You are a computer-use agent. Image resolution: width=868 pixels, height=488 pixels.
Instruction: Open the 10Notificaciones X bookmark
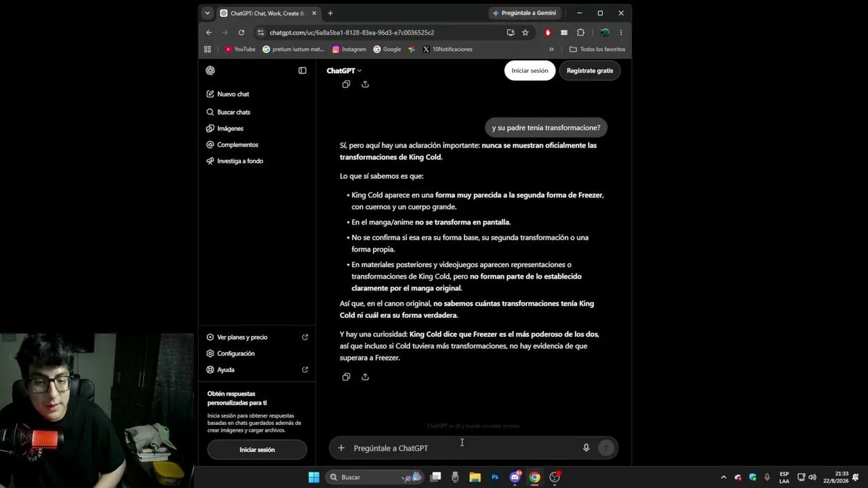pyautogui.click(x=447, y=49)
